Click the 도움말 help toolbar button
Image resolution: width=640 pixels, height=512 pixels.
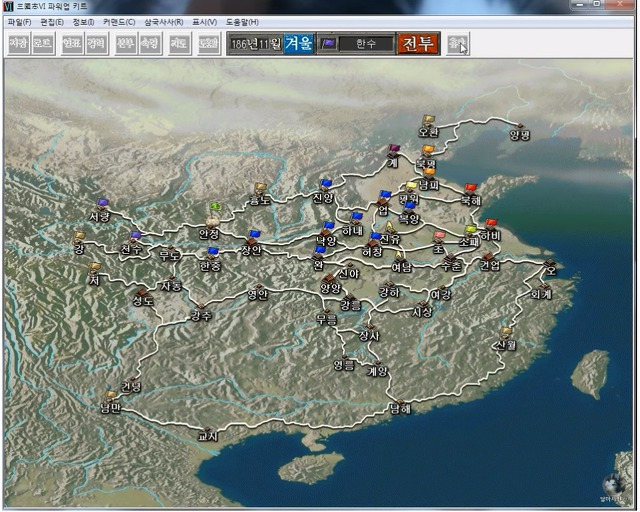pos(209,43)
